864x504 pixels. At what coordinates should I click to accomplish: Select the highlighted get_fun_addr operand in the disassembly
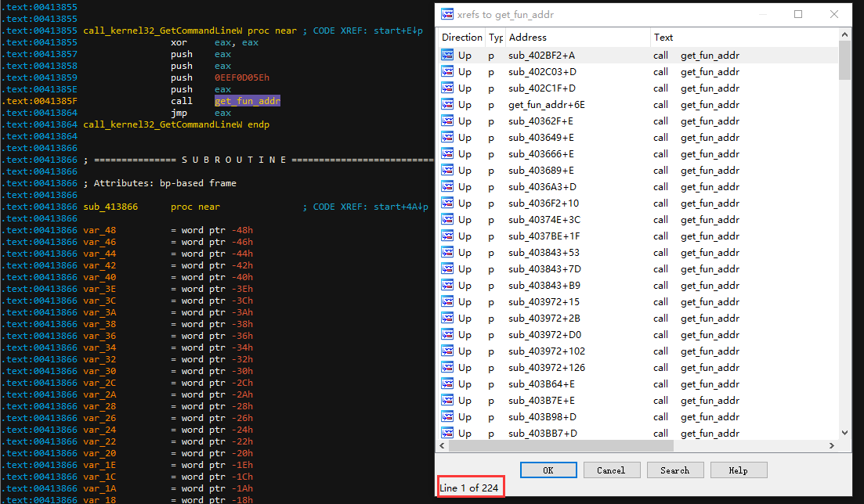coord(247,101)
